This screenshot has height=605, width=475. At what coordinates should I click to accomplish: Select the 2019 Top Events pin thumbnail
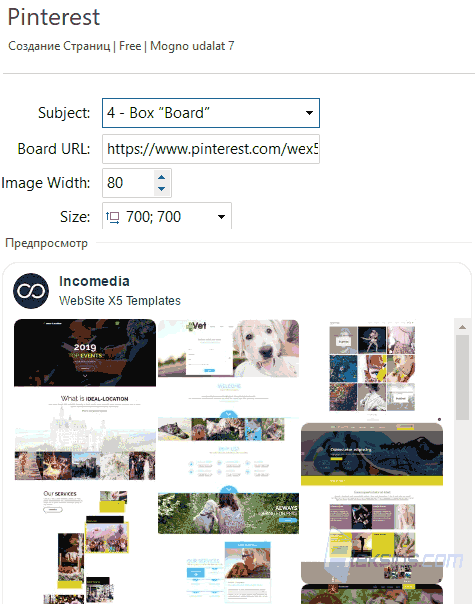tap(85, 353)
